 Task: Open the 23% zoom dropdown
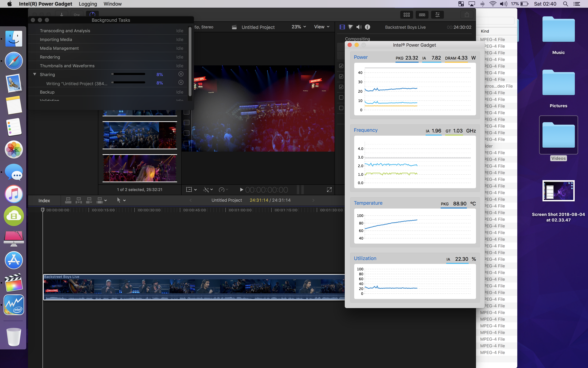[299, 27]
